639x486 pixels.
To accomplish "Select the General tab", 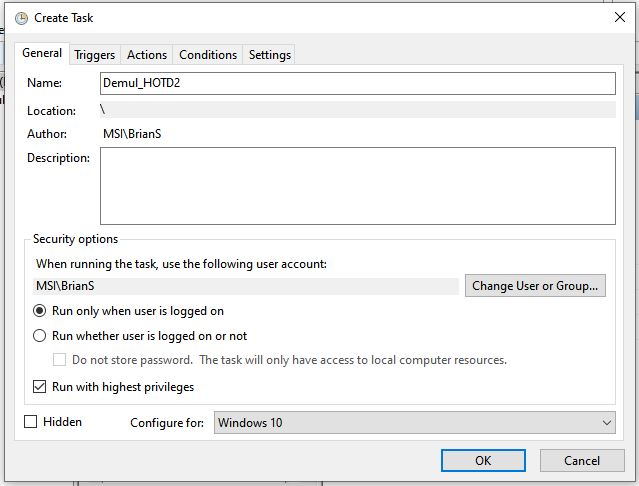I will pyautogui.click(x=42, y=53).
